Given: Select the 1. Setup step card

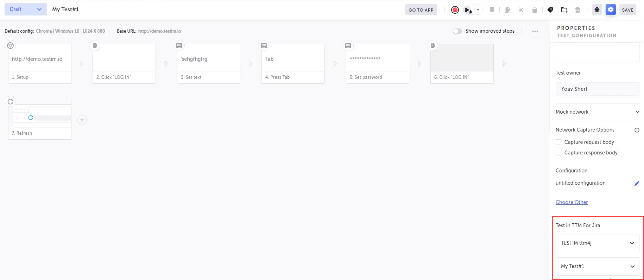Looking at the screenshot, I should coord(40,64).
